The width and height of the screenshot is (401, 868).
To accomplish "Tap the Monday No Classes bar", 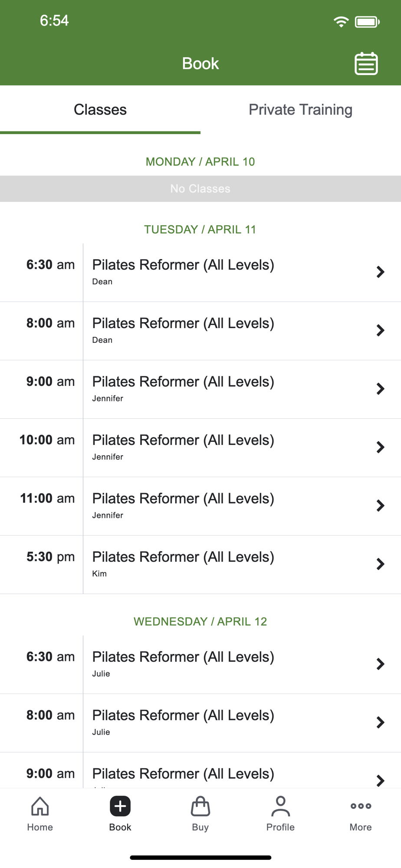I will tap(200, 189).
